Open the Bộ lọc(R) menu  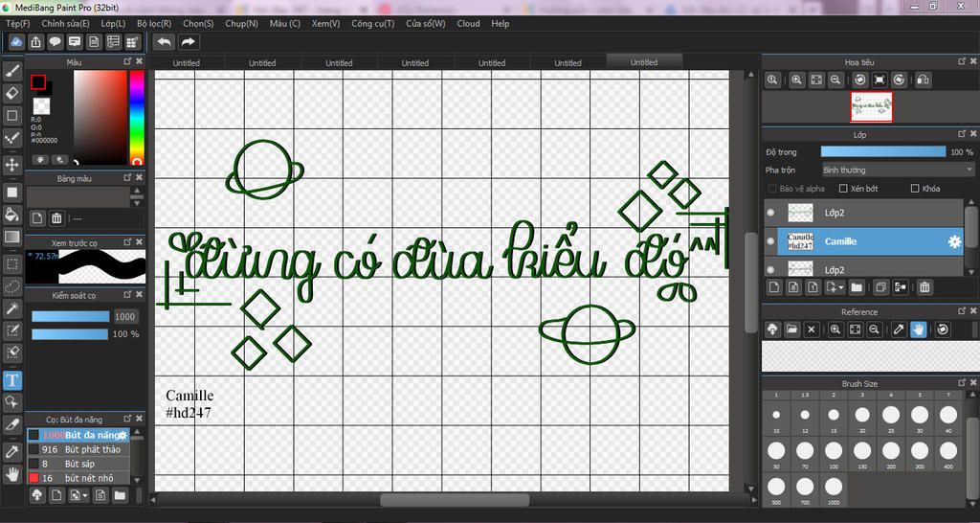pyautogui.click(x=154, y=23)
